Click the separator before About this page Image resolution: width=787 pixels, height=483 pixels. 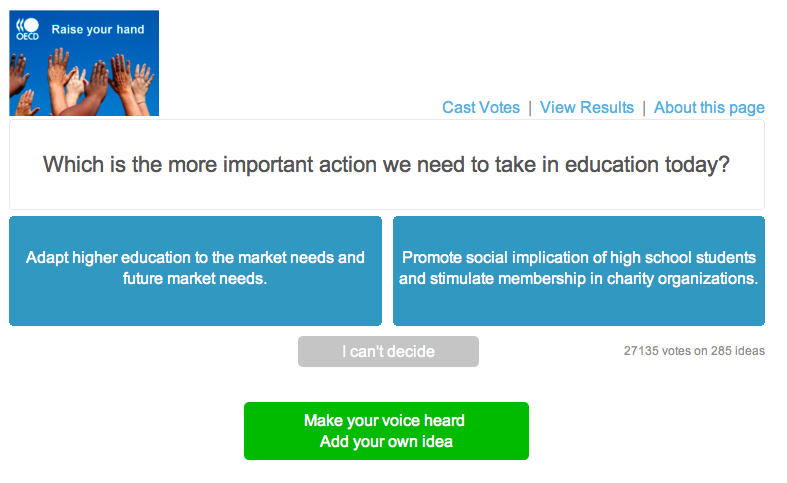pos(644,108)
